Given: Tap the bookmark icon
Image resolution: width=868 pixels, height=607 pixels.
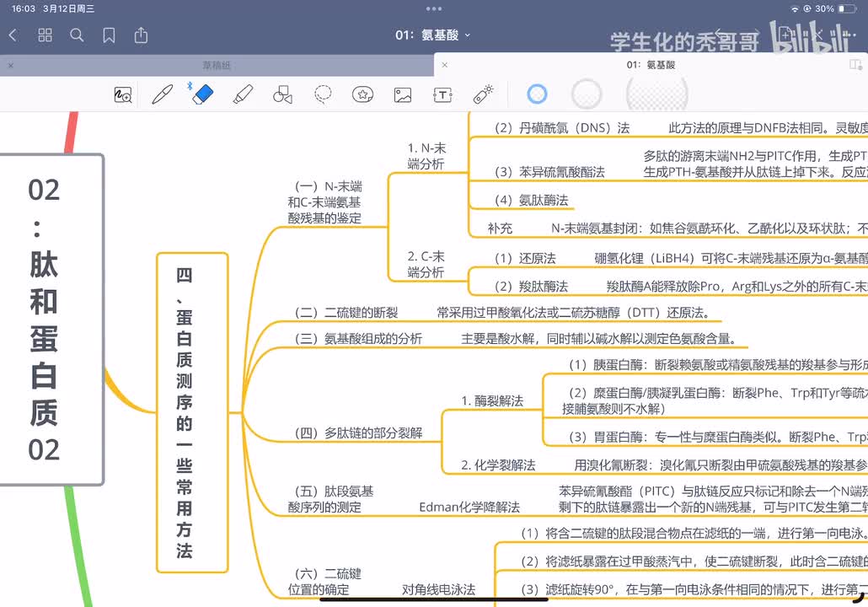Looking at the screenshot, I should point(109,35).
